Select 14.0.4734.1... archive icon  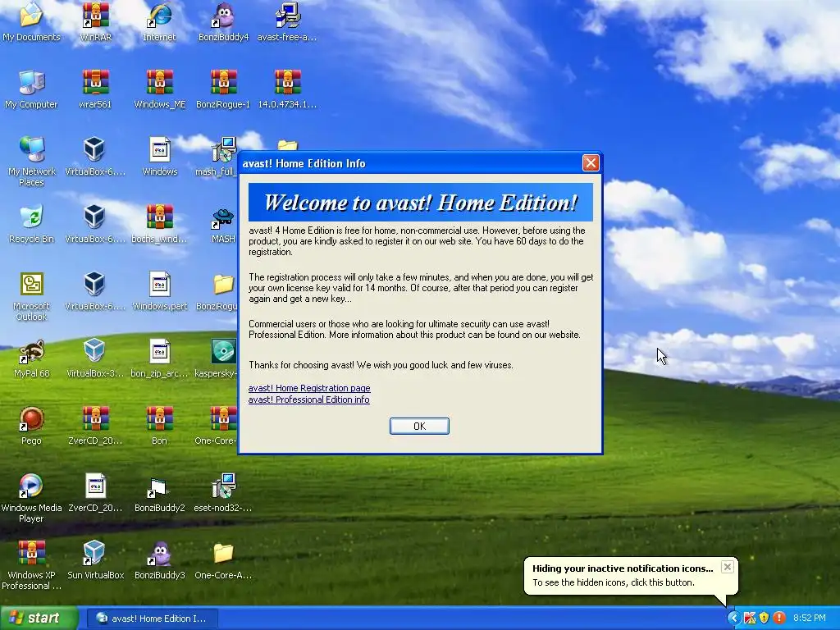click(x=287, y=89)
